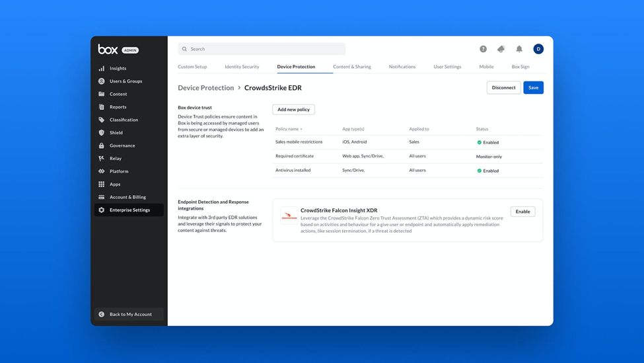Open Insights in the sidebar
Screen dimensions: 644x363
coord(129,68)
